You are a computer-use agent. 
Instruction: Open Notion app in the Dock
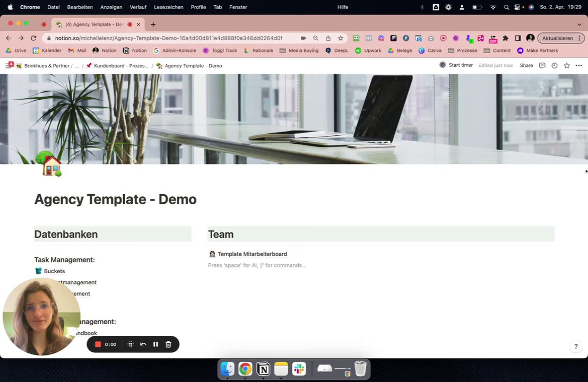(x=263, y=369)
